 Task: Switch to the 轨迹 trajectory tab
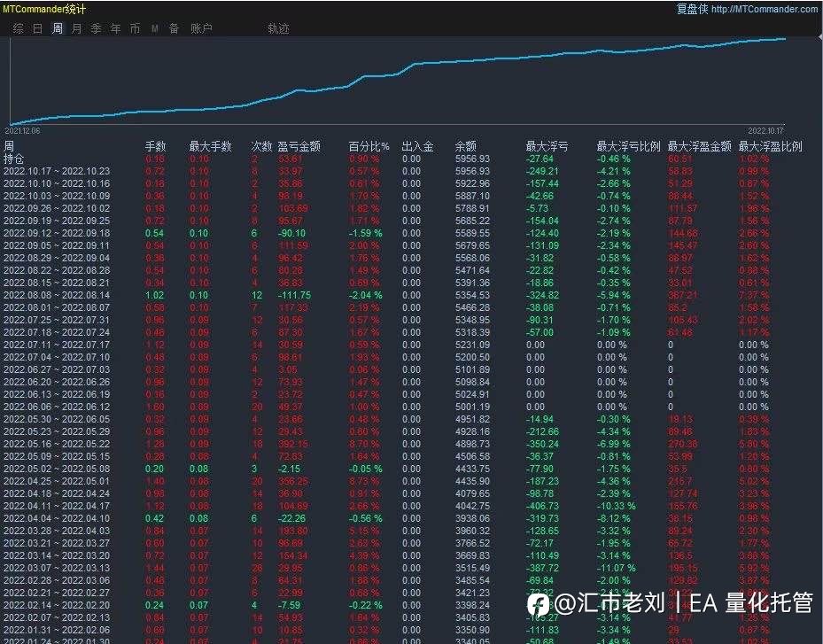point(278,28)
